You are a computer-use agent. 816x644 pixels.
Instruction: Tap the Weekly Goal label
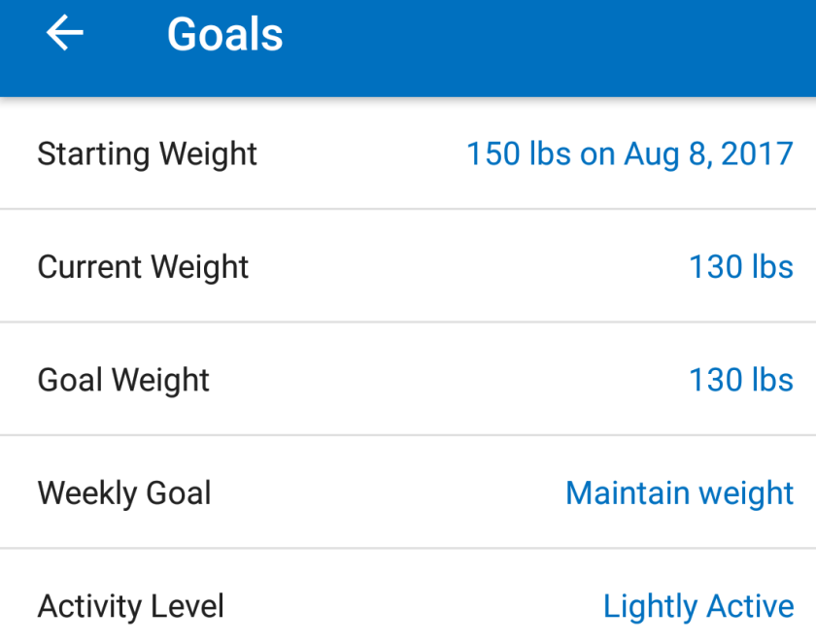tap(124, 492)
